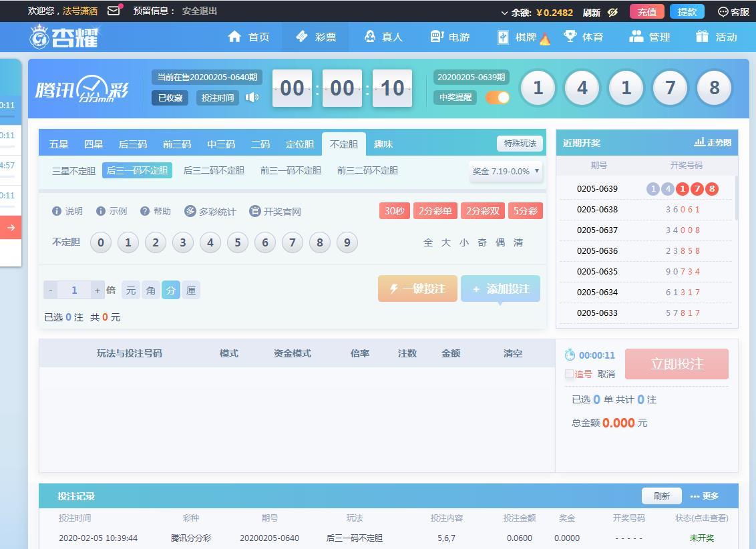Check the 追号 checkbox
This screenshot has height=549, width=756.
click(569, 374)
